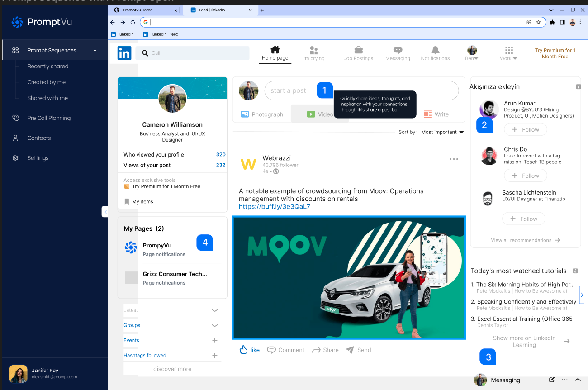Share the Webrazzi post
The image size is (588, 390).
coord(325,350)
